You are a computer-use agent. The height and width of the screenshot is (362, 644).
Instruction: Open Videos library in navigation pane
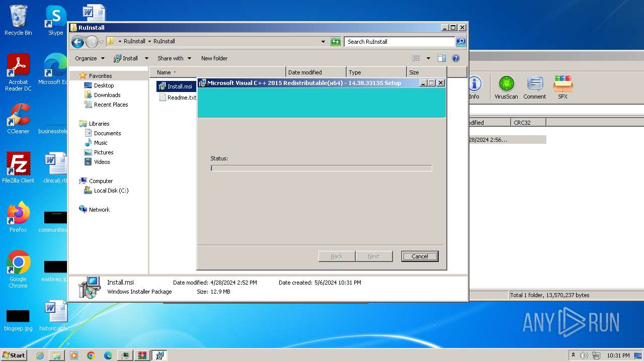[x=102, y=162]
